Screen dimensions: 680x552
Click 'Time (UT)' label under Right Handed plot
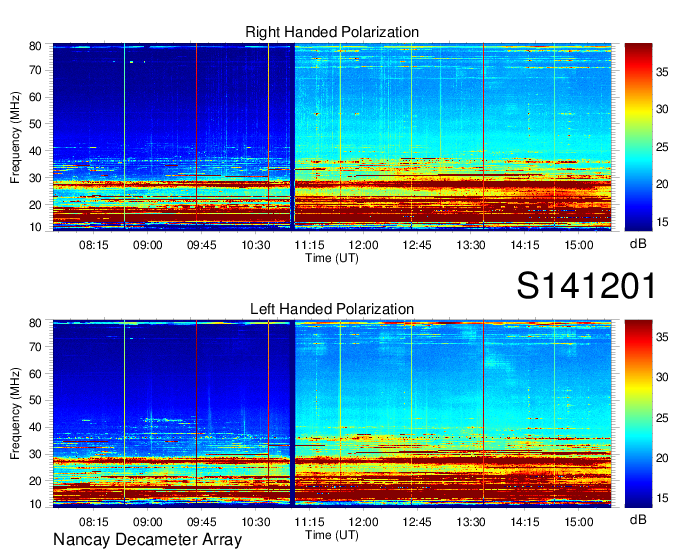click(332, 258)
